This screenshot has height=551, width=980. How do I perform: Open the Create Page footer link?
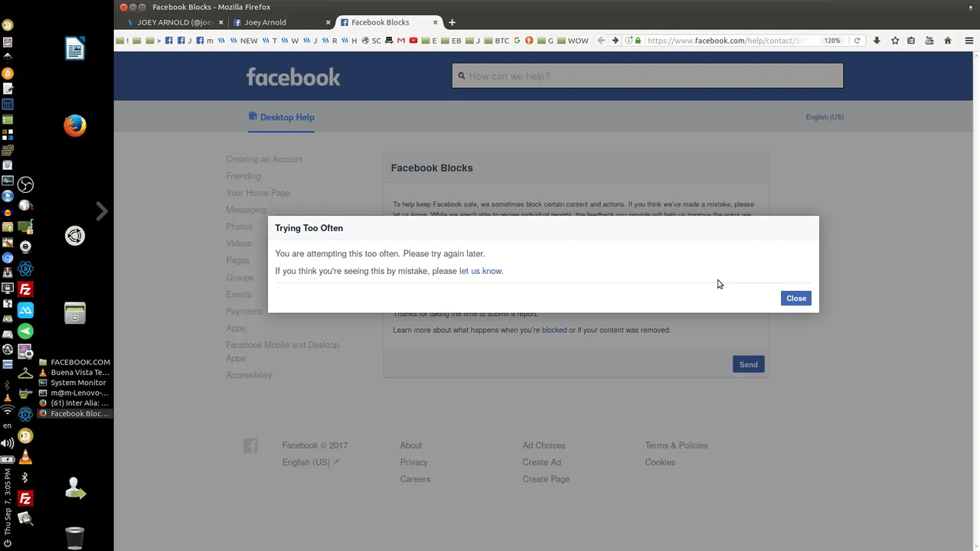[x=546, y=479]
